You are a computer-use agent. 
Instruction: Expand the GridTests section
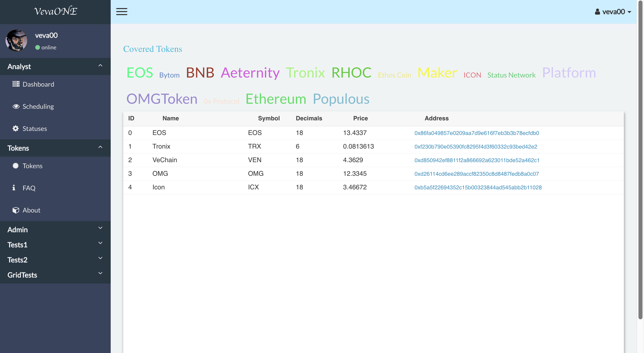tap(55, 275)
